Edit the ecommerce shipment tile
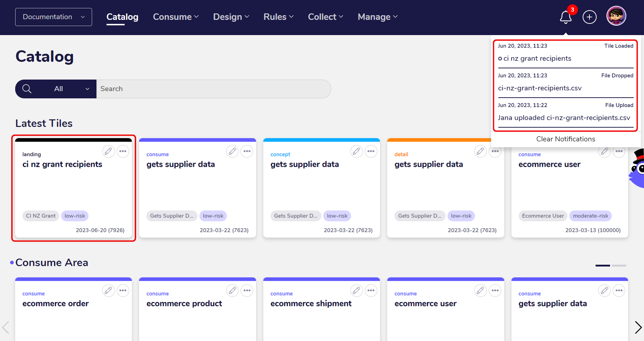The image size is (644, 341). pyautogui.click(x=356, y=290)
